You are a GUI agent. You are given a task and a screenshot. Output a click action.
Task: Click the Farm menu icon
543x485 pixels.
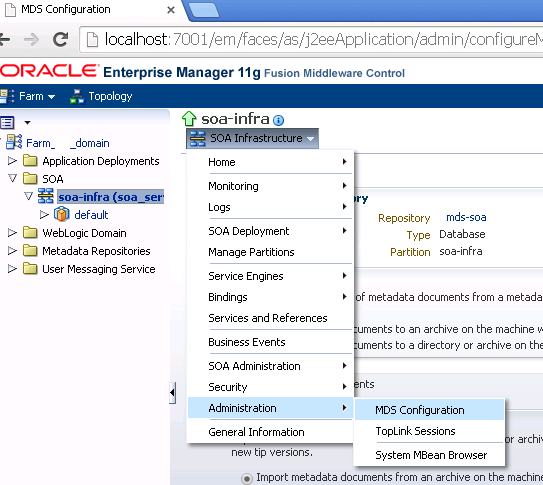coord(7,96)
